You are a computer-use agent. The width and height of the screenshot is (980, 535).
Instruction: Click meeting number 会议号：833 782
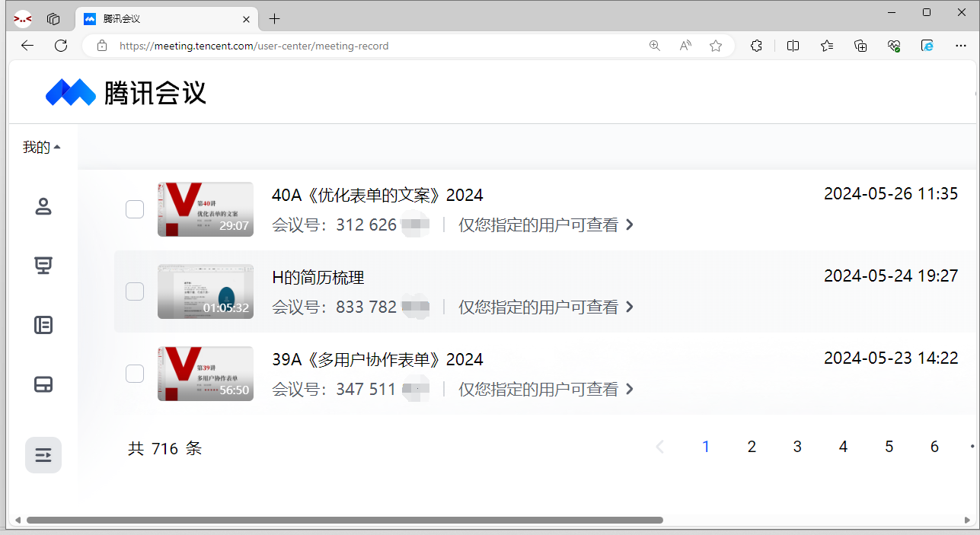point(334,307)
